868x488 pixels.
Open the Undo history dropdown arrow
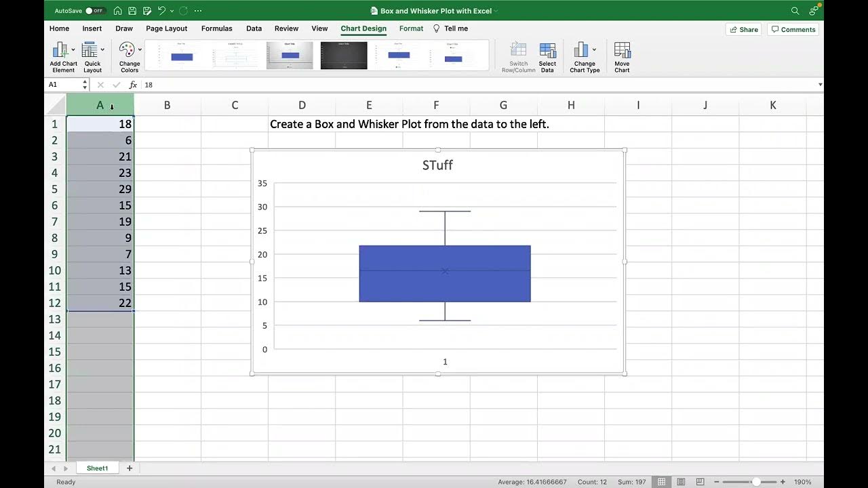(172, 11)
